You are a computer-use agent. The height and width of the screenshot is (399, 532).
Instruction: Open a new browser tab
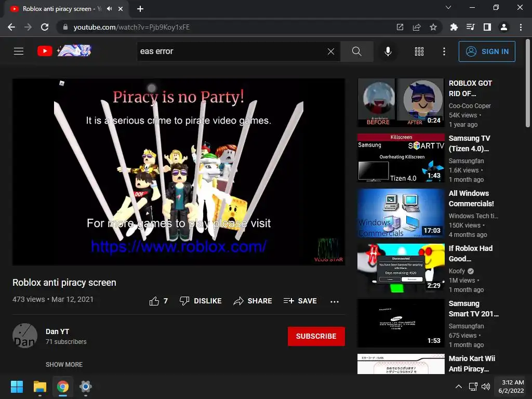[140, 9]
